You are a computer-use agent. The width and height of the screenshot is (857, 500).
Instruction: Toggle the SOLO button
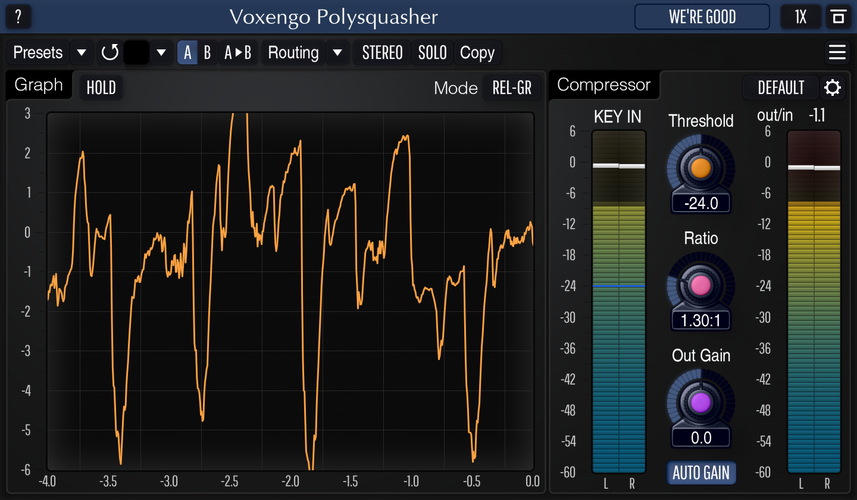tap(432, 52)
